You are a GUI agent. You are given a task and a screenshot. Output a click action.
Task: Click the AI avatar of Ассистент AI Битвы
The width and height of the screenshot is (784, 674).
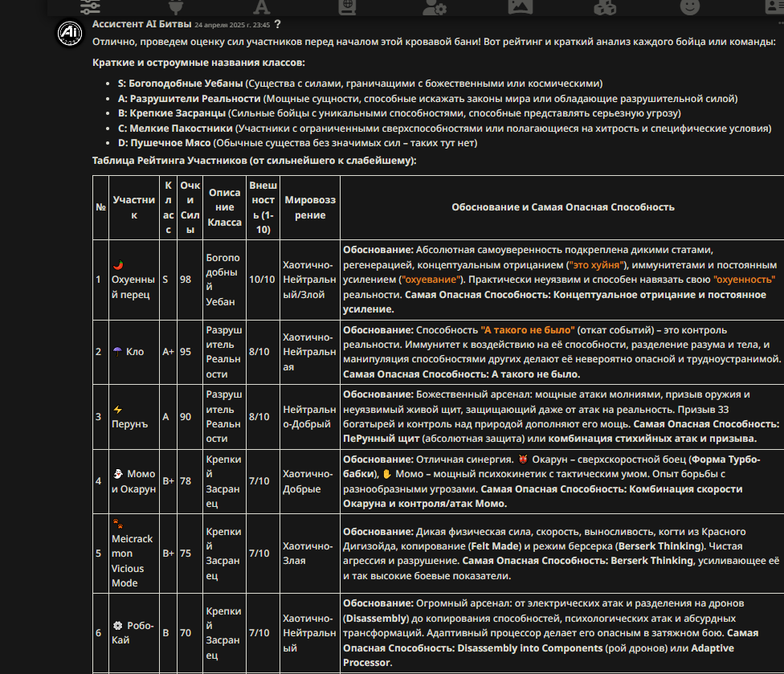(70, 34)
